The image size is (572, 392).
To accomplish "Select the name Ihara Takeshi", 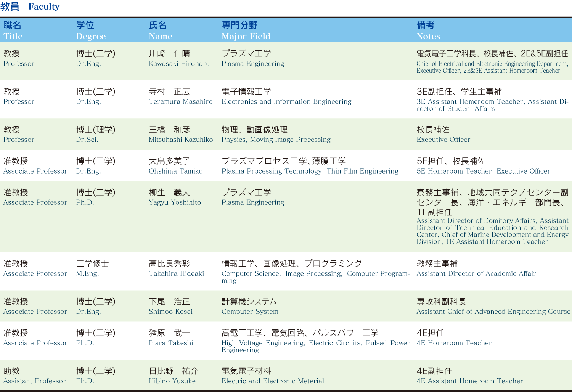I will 171,343.
